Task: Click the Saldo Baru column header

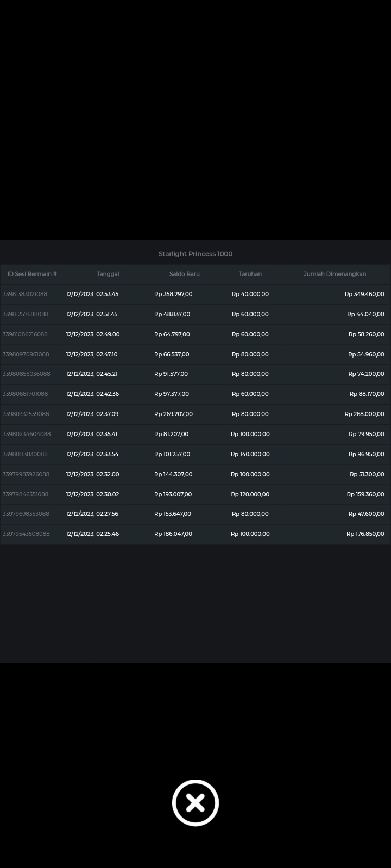Action: click(x=184, y=274)
